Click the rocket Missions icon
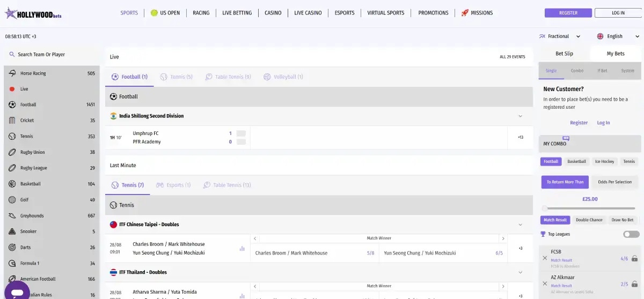 [x=465, y=13]
